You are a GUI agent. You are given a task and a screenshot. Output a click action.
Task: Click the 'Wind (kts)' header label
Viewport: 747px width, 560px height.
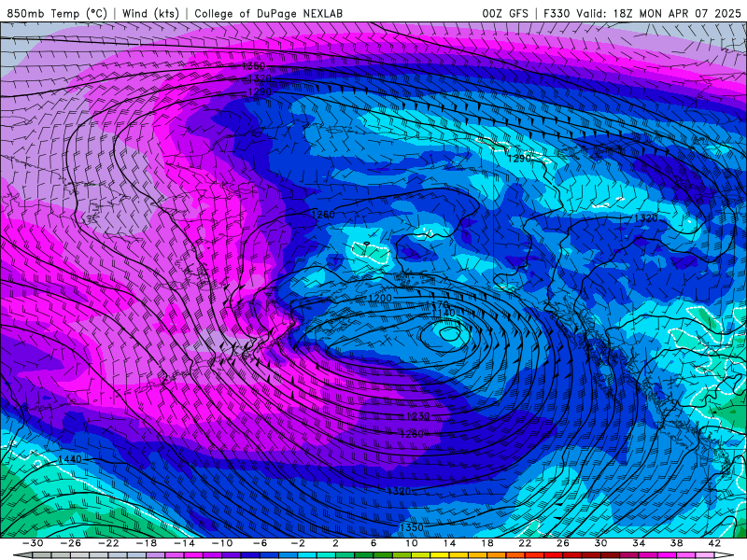pyautogui.click(x=150, y=13)
